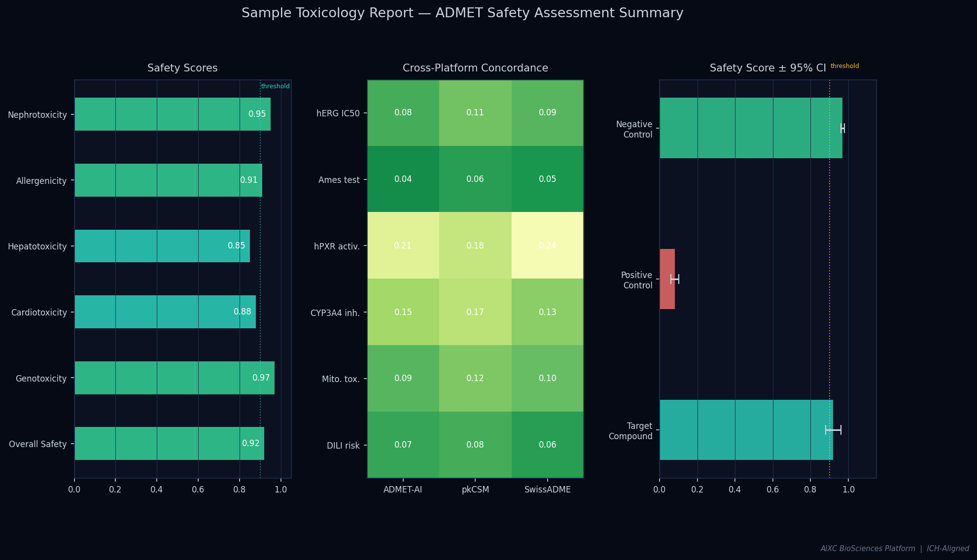Screen dimensions: 977x560
Task: Click the CYP3A4 inh. pkCSM cell showing 0.17
Action: pos(475,312)
